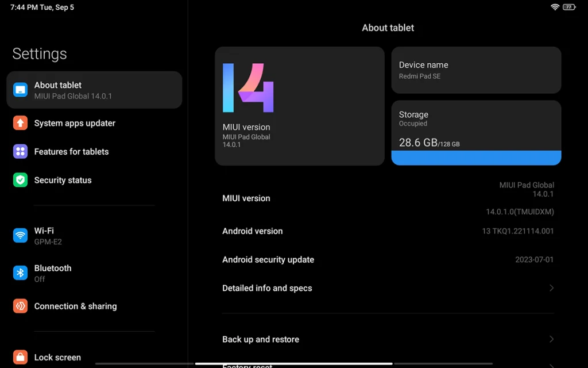This screenshot has height=368, width=588.
Task: Tap the Android security update row
Action: click(388, 259)
